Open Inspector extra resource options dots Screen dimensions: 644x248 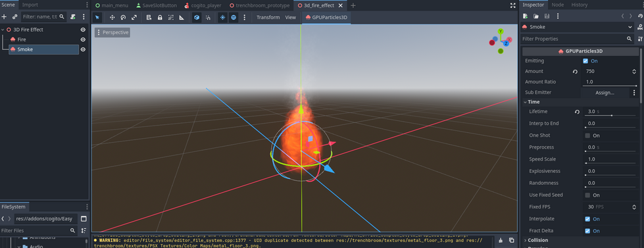click(x=557, y=16)
